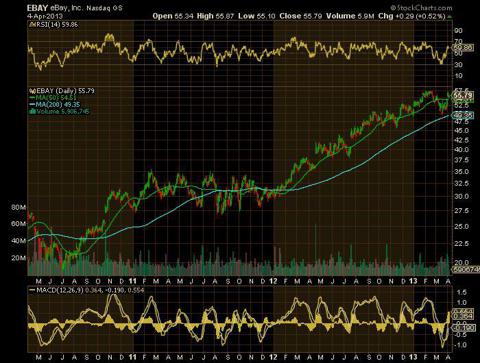Screen dimensions: 480x363
Task: Click the volume bars icon in legend
Action: 33,111
